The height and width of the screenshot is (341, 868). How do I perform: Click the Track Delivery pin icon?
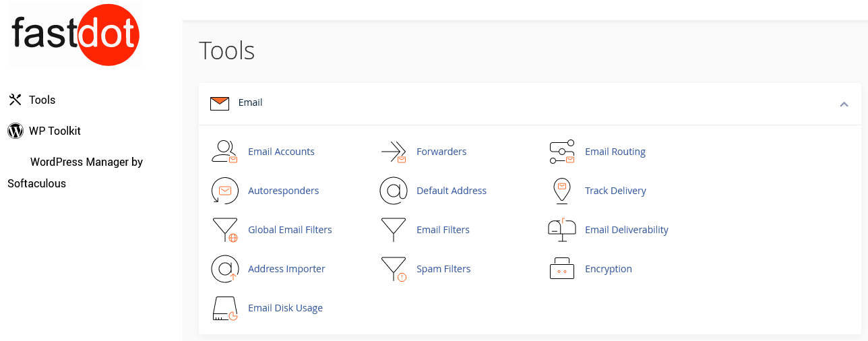coord(562,191)
